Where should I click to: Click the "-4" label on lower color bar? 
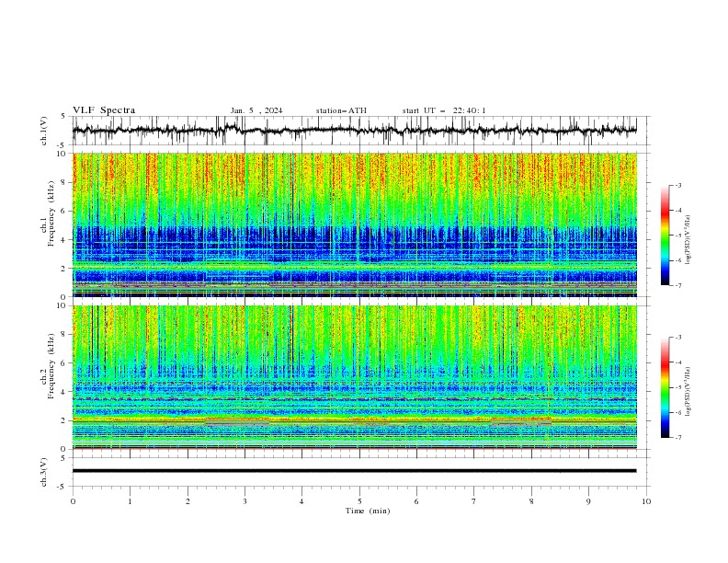[x=677, y=362]
